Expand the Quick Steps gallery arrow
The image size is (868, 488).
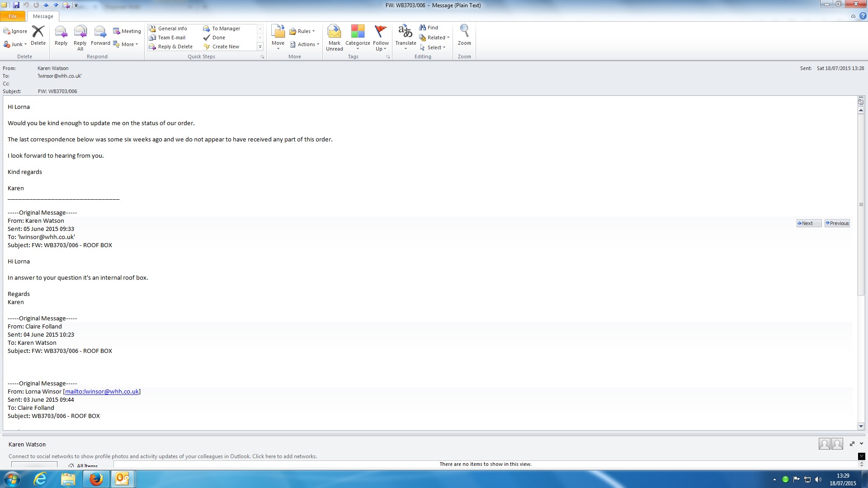260,47
